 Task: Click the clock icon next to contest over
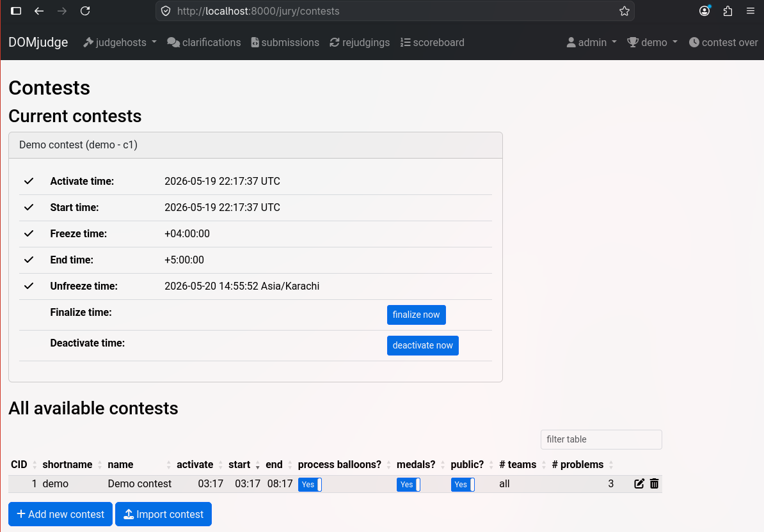tap(694, 42)
